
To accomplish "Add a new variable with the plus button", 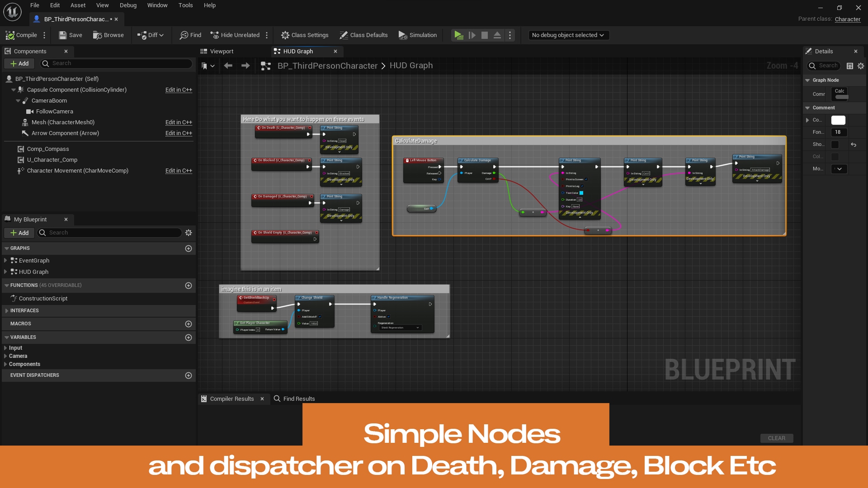I will point(189,338).
